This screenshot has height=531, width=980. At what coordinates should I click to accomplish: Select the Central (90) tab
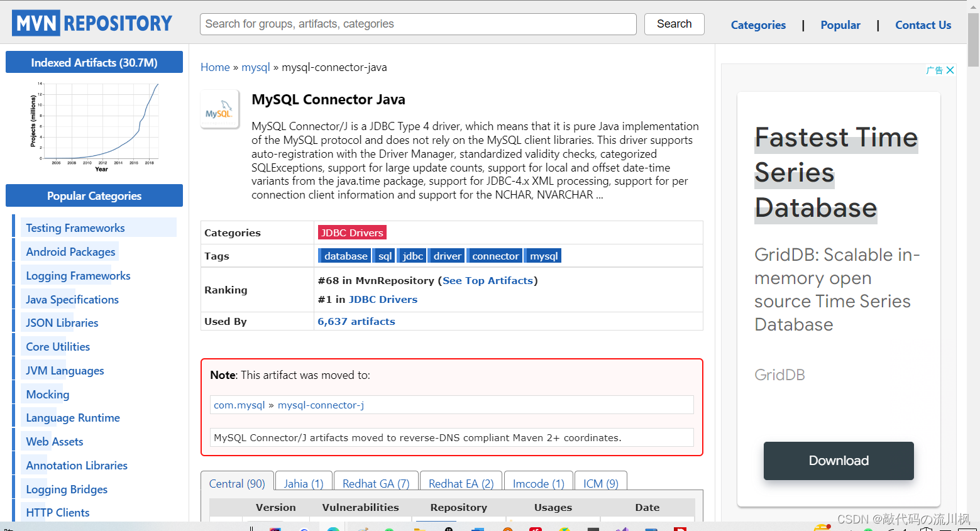click(237, 483)
